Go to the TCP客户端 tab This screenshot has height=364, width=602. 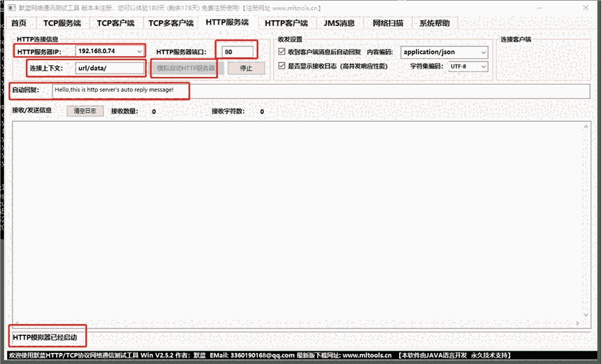115,23
